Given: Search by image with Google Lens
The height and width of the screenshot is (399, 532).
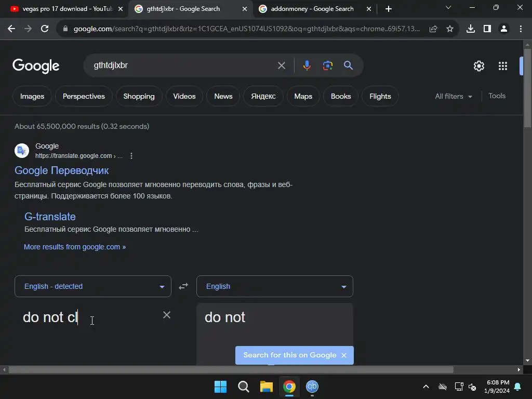Looking at the screenshot, I should [x=328, y=65].
